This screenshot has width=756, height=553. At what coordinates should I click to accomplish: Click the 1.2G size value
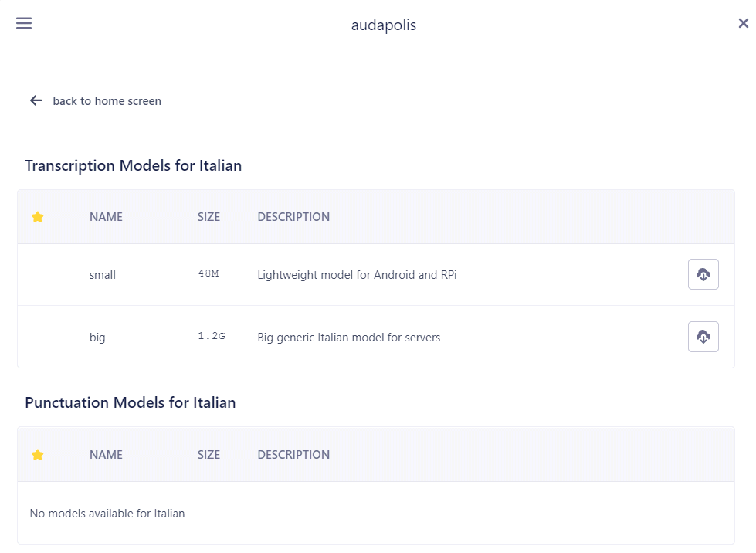(212, 335)
